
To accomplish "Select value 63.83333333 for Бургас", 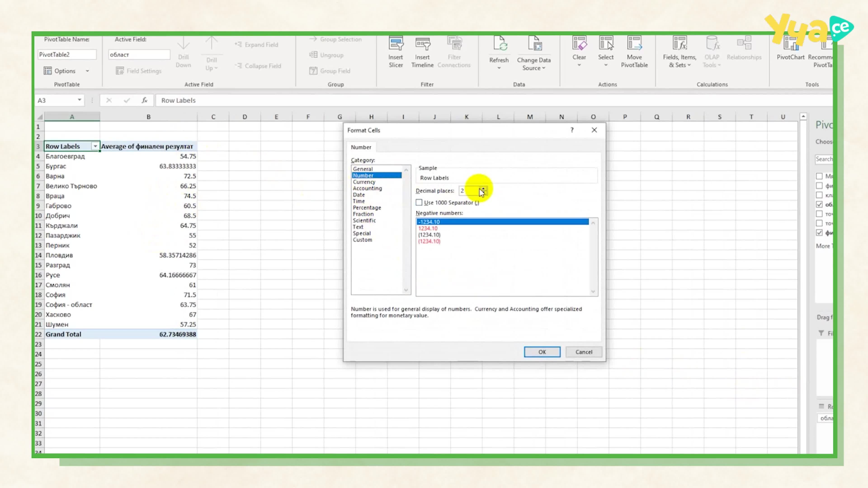I will pos(148,166).
